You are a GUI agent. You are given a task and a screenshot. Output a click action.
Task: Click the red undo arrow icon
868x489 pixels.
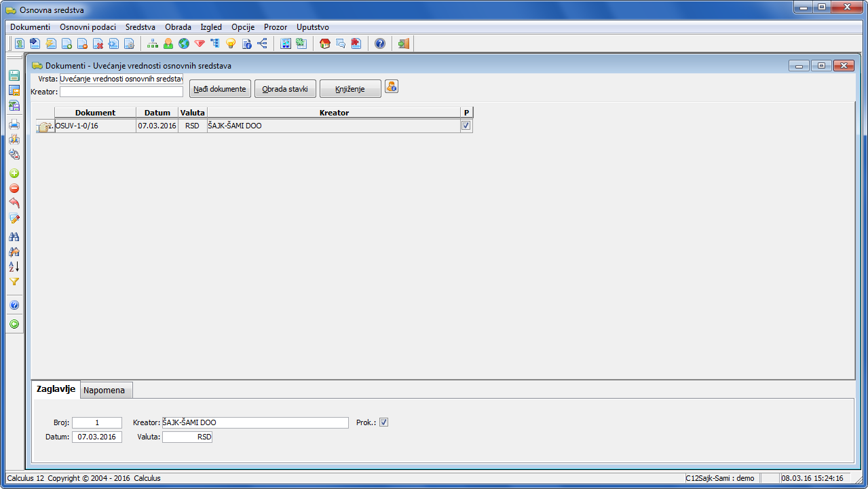point(14,203)
